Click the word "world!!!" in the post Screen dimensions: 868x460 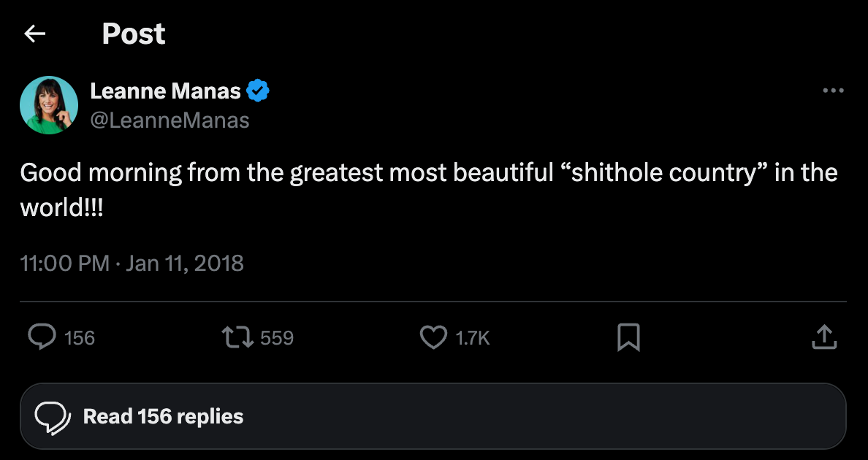[61, 207]
